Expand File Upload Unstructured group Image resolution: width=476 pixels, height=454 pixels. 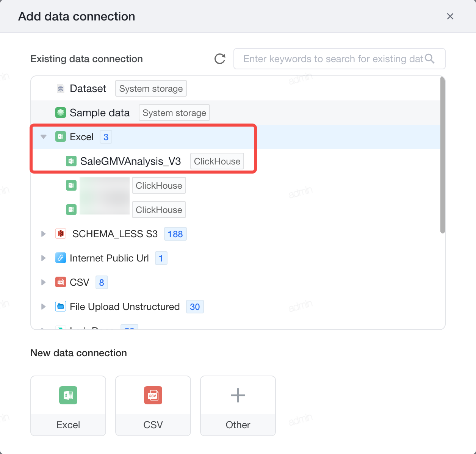pyautogui.click(x=44, y=307)
